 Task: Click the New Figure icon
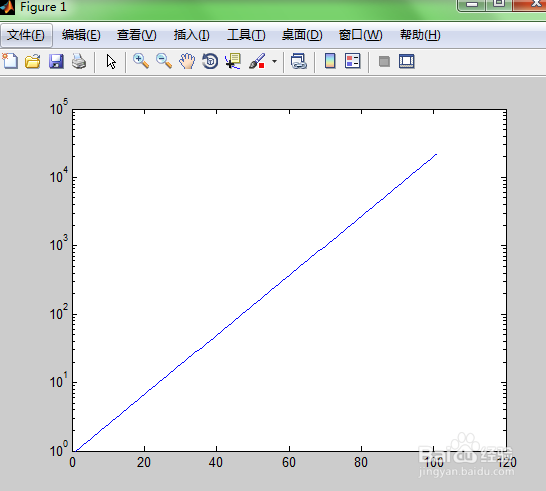10,61
